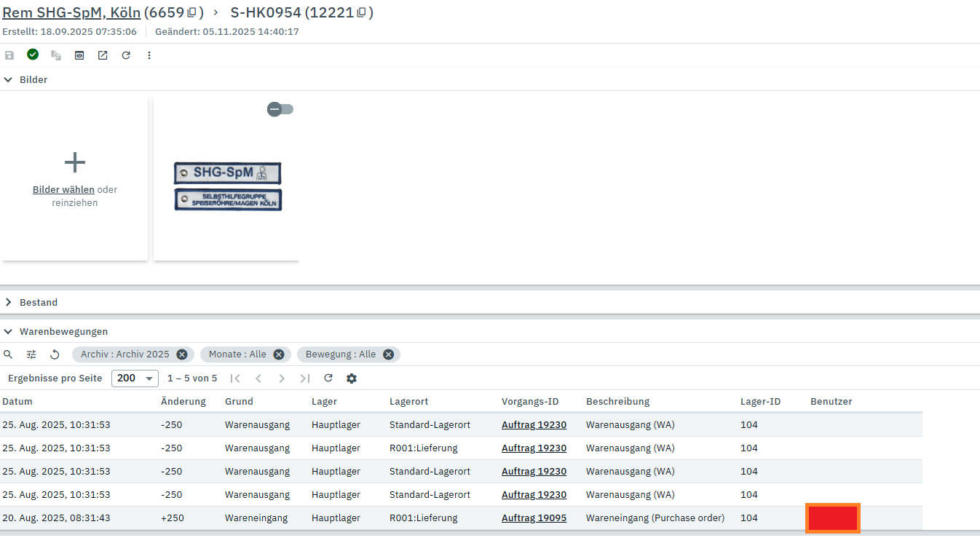Screen dimensions: 980x543
Task: Open filter settings sliders icon
Action: coord(31,354)
